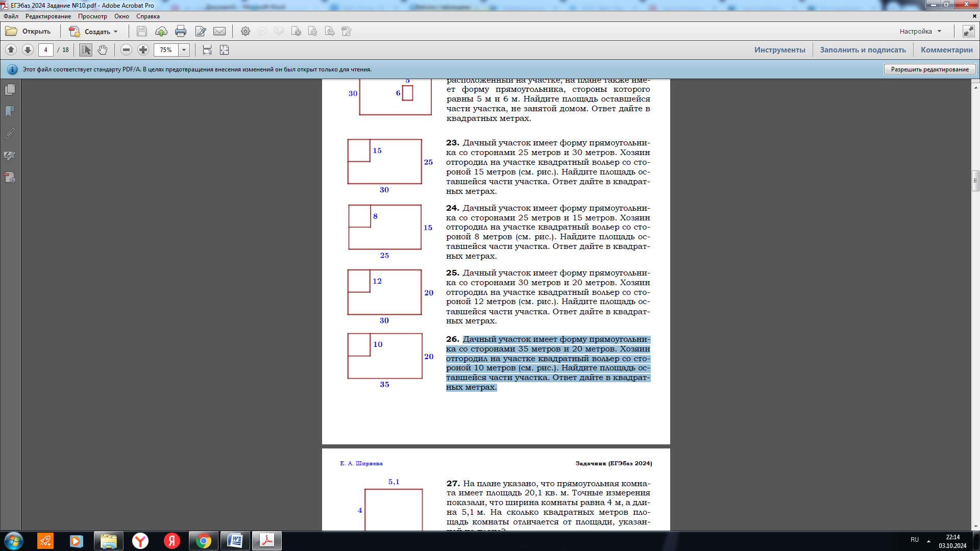Click the add sticky note icon
Image resolution: width=980 pixels, height=551 pixels.
pyautogui.click(x=262, y=31)
